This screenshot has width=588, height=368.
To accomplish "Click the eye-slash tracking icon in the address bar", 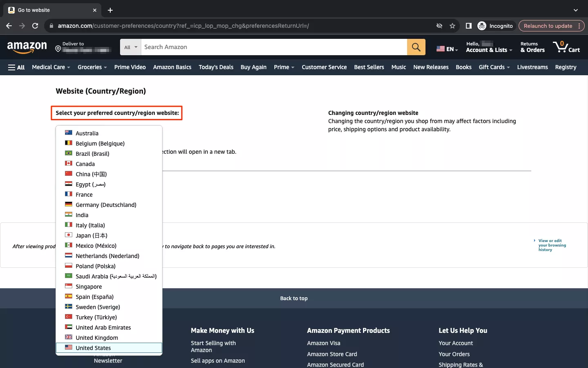I will point(439,26).
